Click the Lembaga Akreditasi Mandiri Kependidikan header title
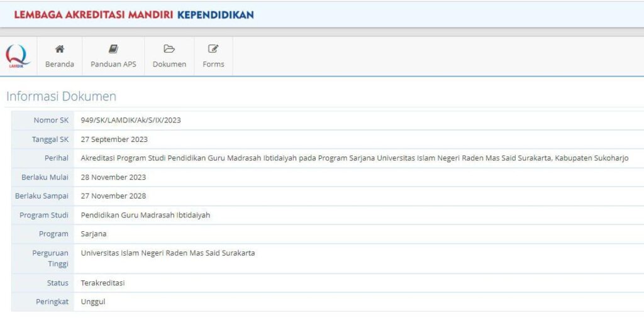Viewport: 644px width, 333px height. click(134, 14)
